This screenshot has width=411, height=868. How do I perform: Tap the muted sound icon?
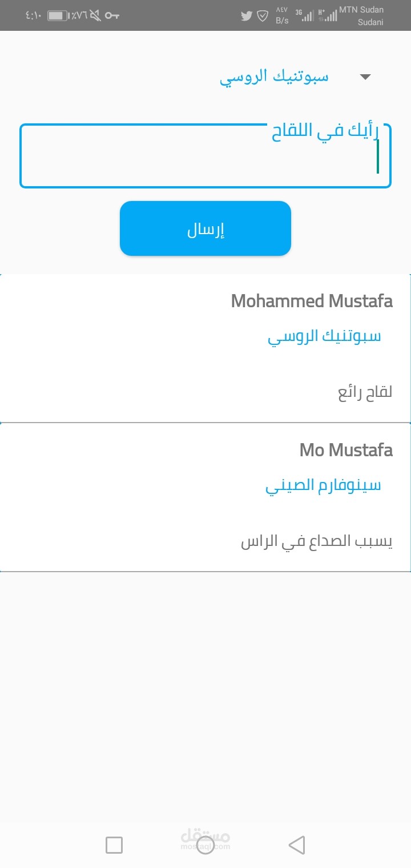95,15
